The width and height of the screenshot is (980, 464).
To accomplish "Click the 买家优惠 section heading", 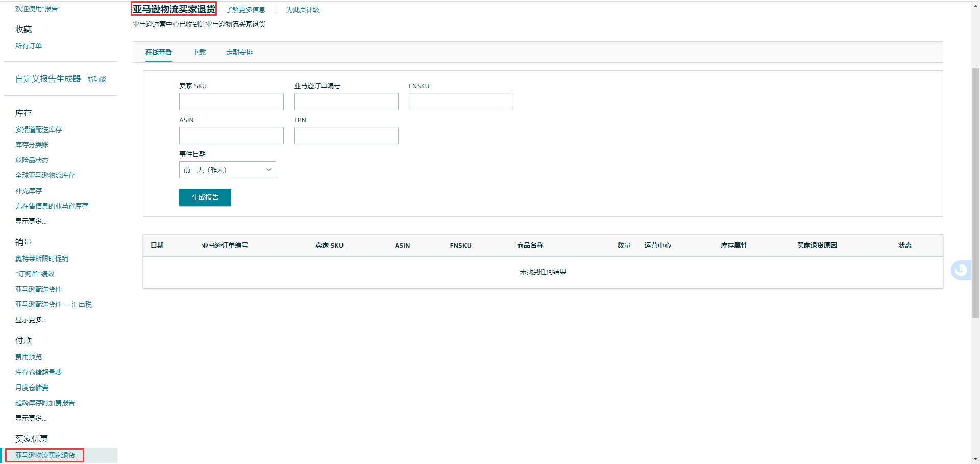I will coord(32,439).
